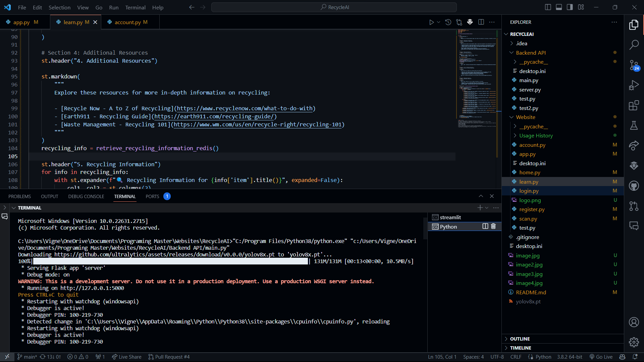Image resolution: width=644 pixels, height=362 pixels.
Task: Open the Extensions view
Action: (634, 106)
